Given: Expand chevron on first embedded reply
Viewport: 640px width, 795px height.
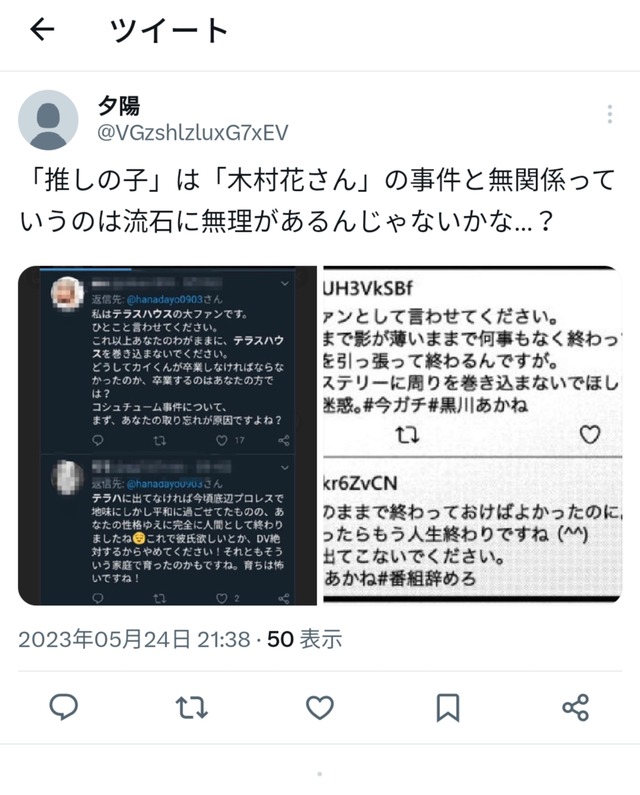Looking at the screenshot, I should (285, 283).
